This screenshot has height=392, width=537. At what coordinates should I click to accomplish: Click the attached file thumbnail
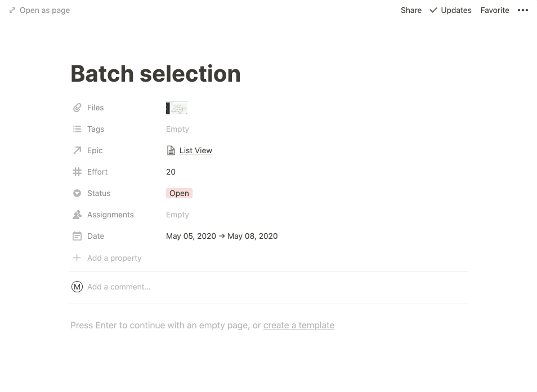177,107
